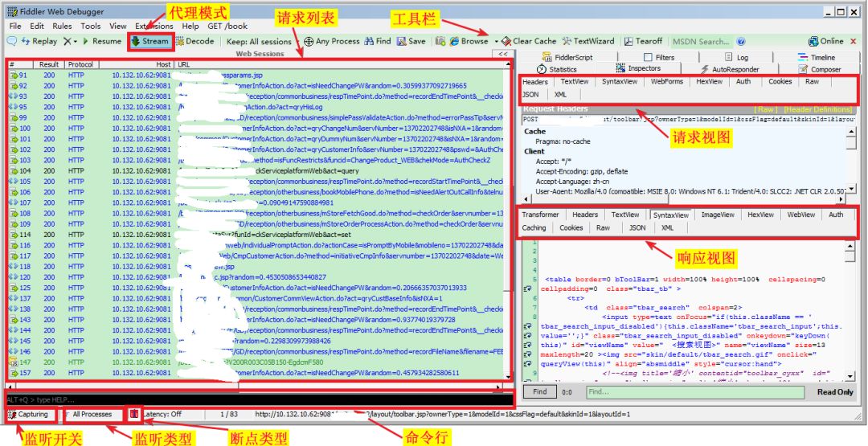This screenshot has width=868, height=446.
Task: Select the response Caching tab
Action: click(534, 227)
